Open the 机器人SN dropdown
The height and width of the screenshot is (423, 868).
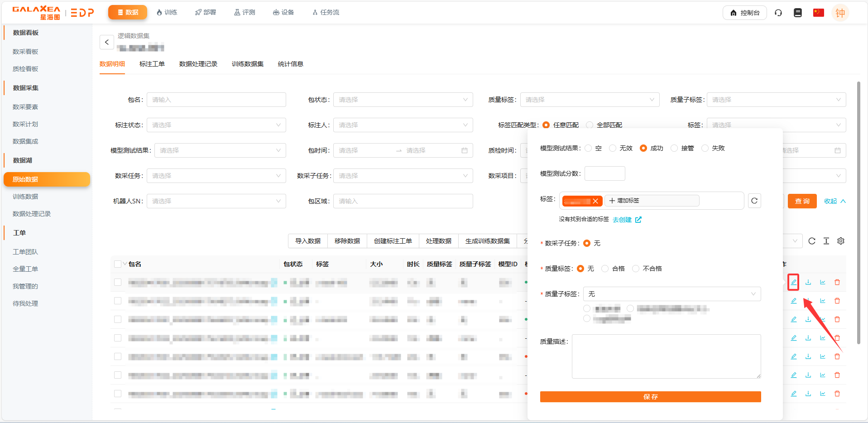[x=216, y=201]
